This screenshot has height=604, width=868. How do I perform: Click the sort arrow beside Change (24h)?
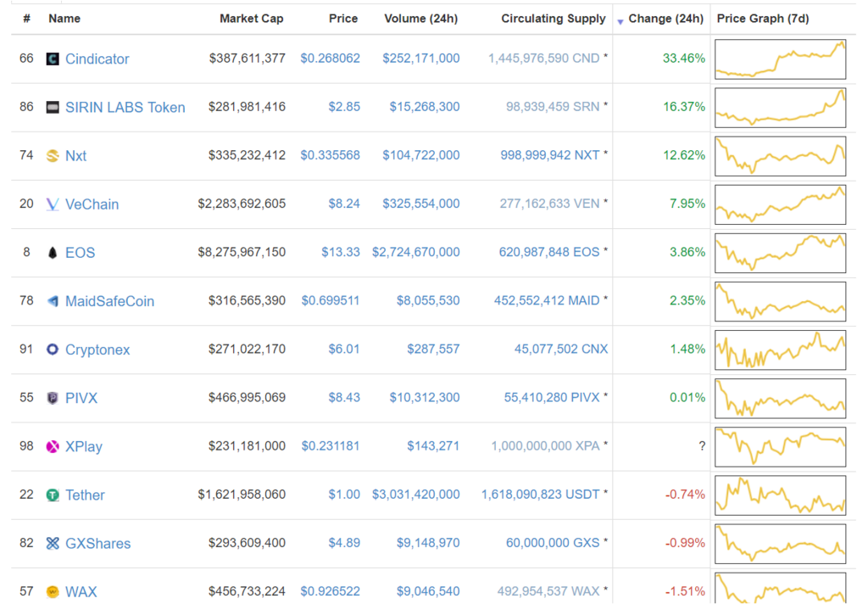pos(620,21)
